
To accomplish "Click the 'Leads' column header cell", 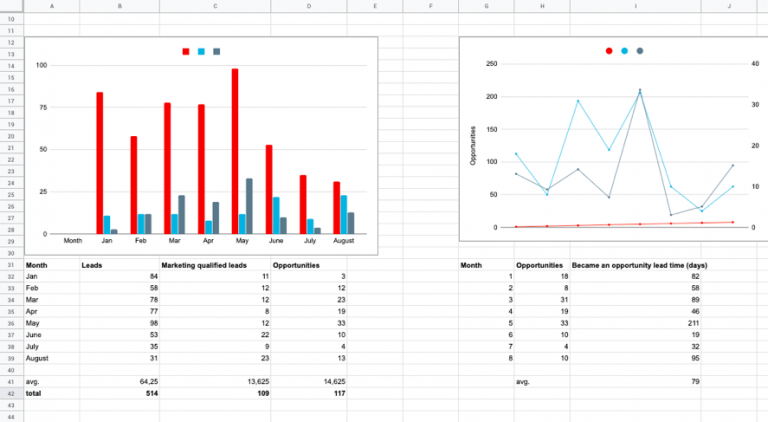I will click(119, 265).
